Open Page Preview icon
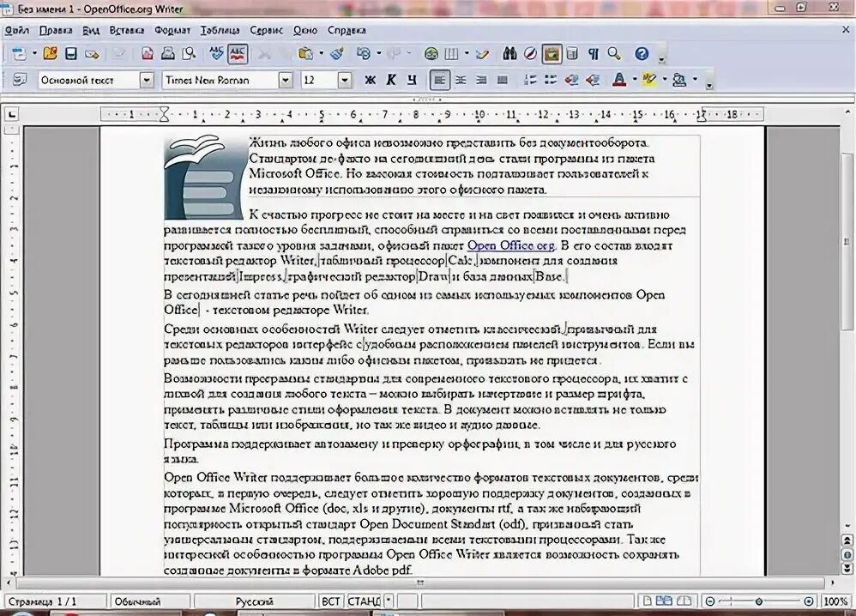Viewport: 856px width, 616px height. click(189, 53)
